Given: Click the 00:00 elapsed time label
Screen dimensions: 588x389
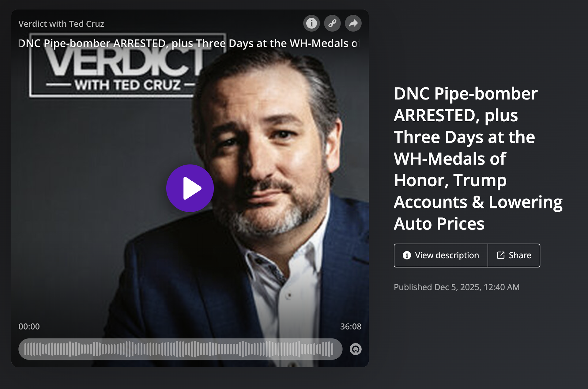Looking at the screenshot, I should click(x=29, y=327).
